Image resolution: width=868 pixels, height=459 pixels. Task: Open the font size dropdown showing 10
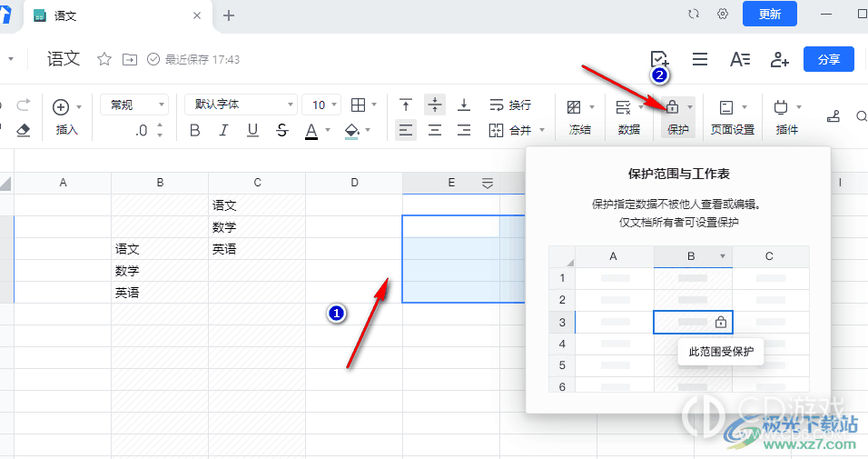321,105
